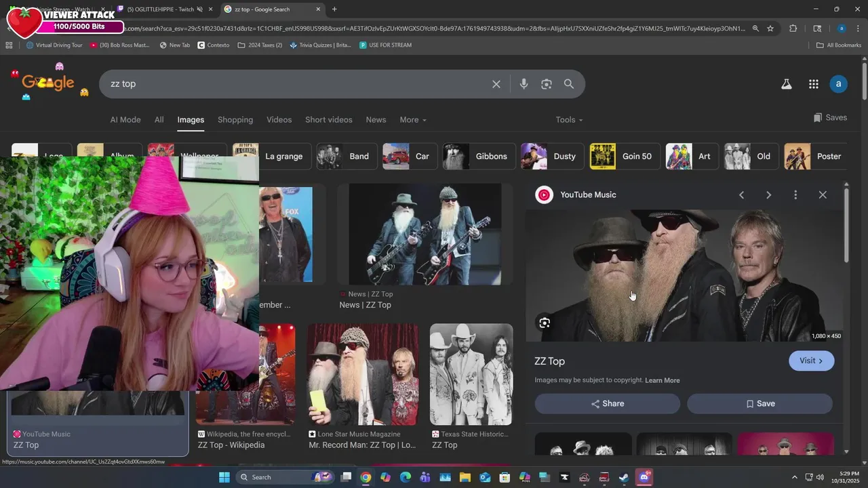Open Saves collection
The height and width of the screenshot is (488, 868).
pyautogui.click(x=830, y=117)
